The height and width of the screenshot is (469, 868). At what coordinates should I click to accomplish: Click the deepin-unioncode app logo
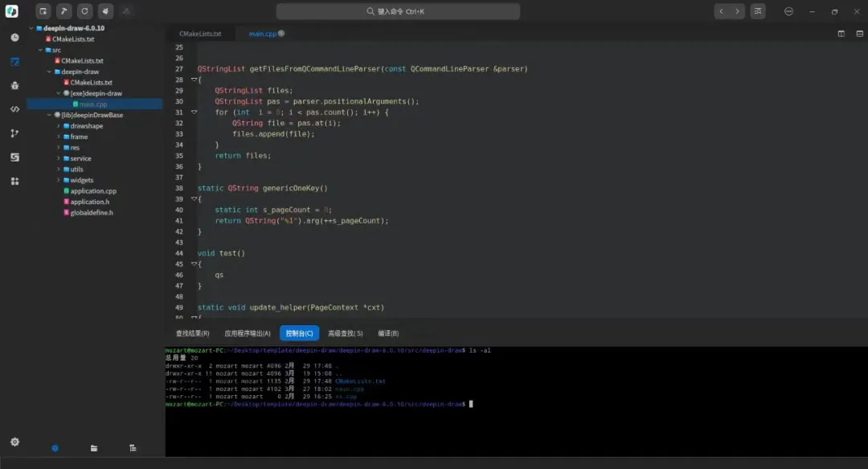pyautogui.click(x=11, y=11)
